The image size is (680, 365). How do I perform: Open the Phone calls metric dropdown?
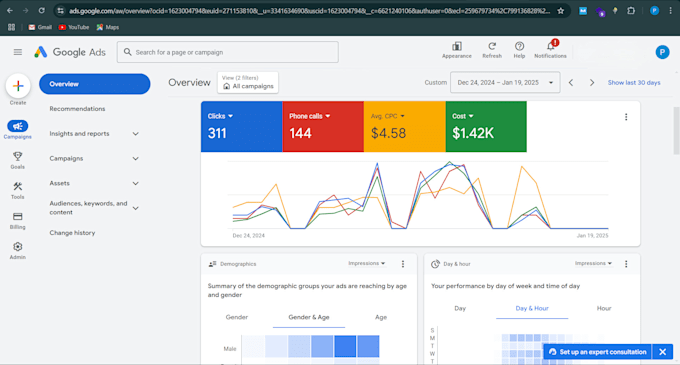coord(310,116)
